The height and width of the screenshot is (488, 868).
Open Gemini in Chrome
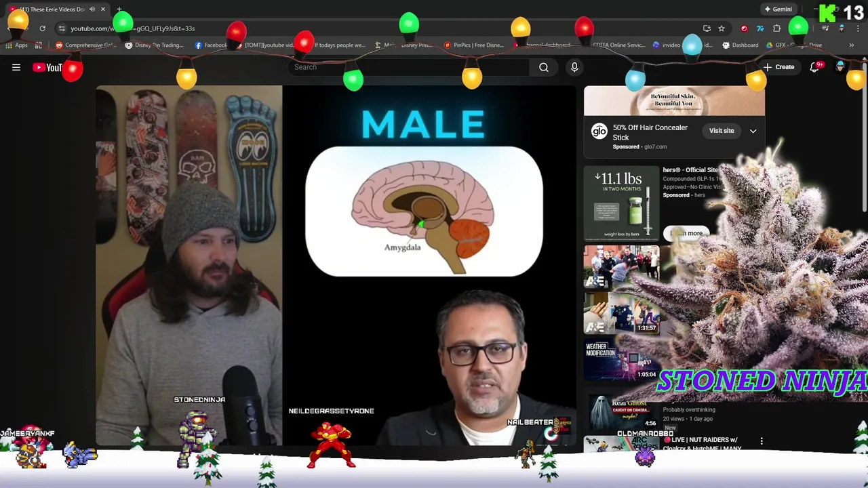[778, 9]
